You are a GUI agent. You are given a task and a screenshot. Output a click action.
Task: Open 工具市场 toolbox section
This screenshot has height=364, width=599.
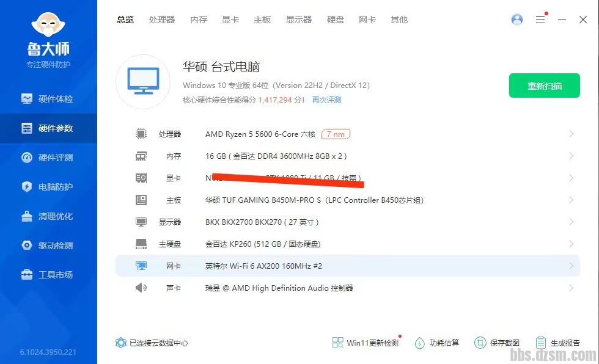pyautogui.click(x=49, y=275)
